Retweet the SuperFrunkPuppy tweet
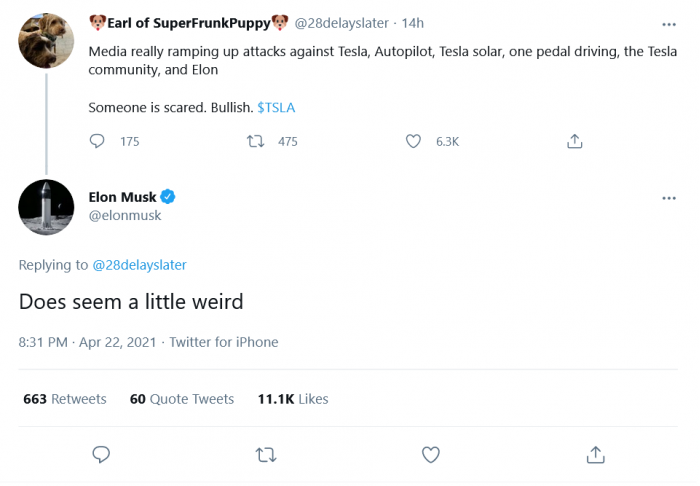This screenshot has height=486, width=700. click(255, 142)
